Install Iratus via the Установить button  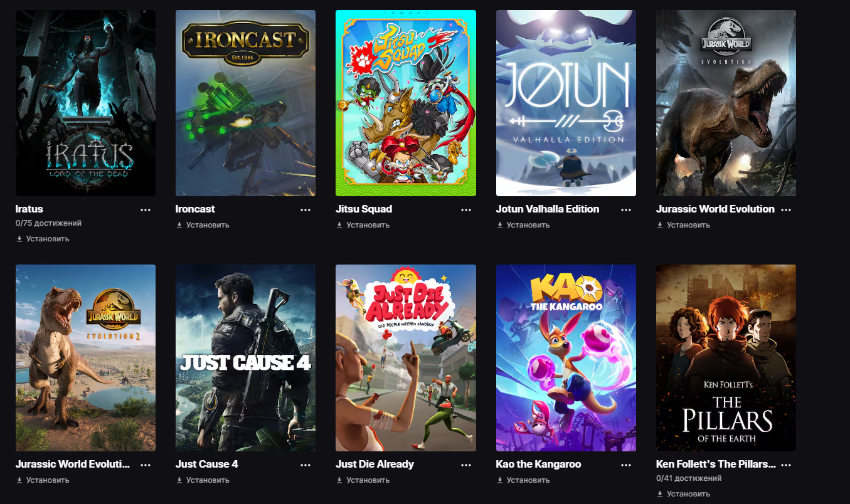[x=43, y=239]
